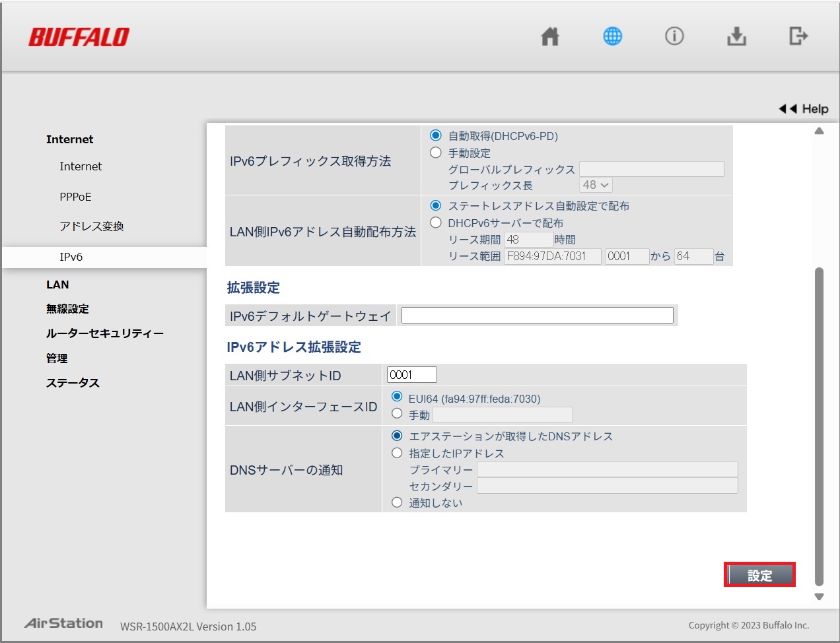Click the Help rewind arrows icon
Viewport: 840px width, 643px height.
coord(787,109)
